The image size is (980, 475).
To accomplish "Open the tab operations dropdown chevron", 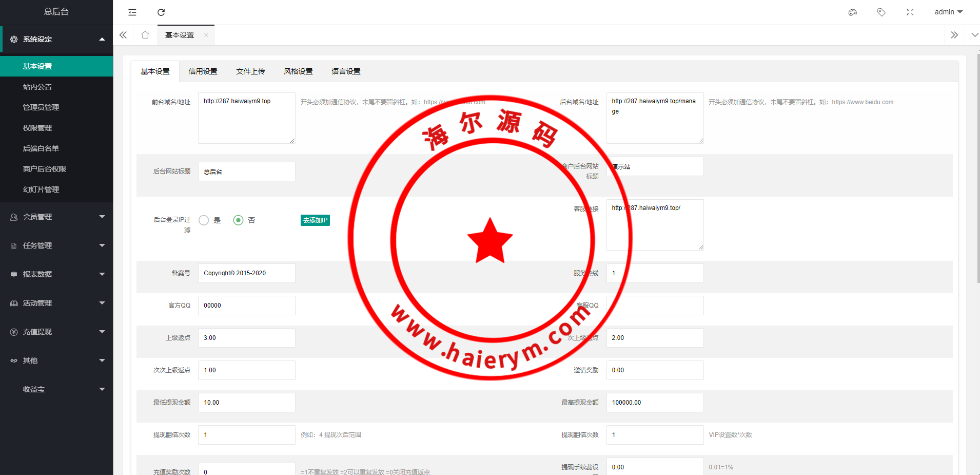I will pyautogui.click(x=974, y=35).
